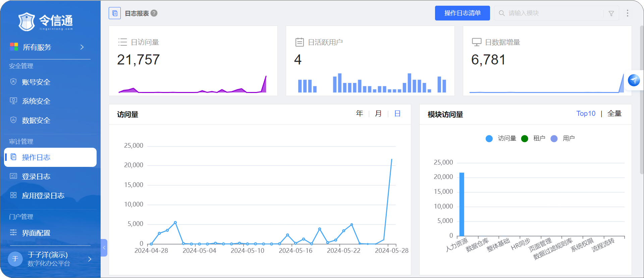This screenshot has height=278, width=644.
Task: Click the 于 user avatar circle
Action: point(15,259)
